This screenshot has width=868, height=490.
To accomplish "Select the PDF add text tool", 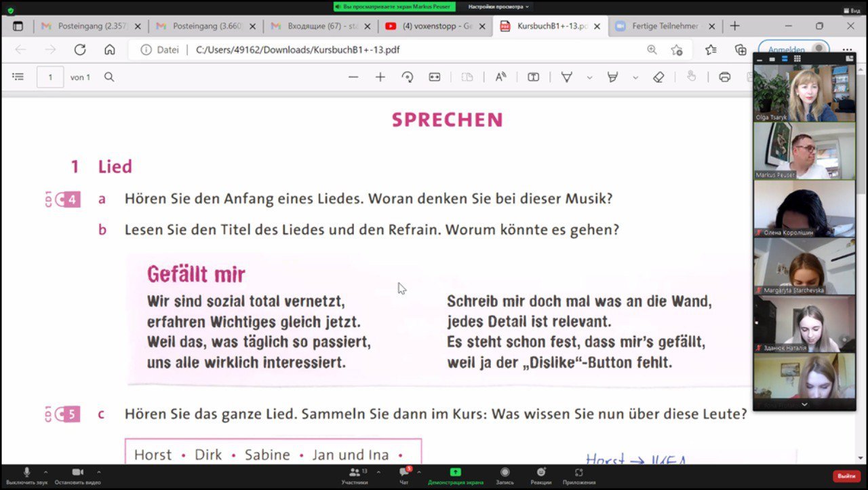I will (x=534, y=77).
